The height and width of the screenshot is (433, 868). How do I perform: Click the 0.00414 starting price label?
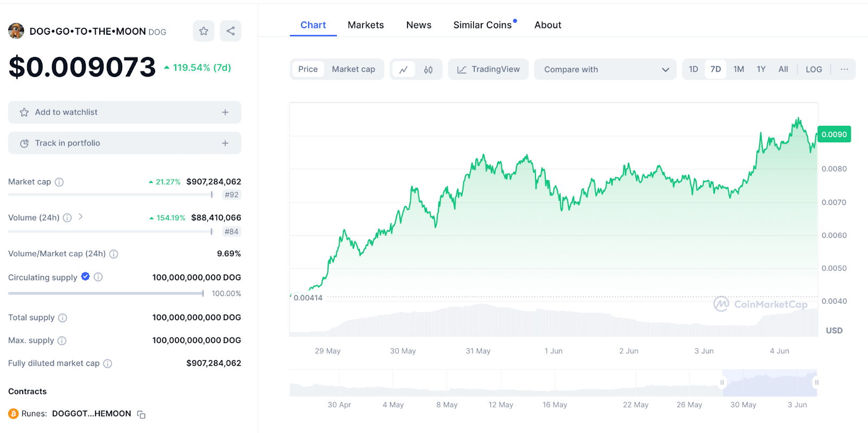pos(308,298)
